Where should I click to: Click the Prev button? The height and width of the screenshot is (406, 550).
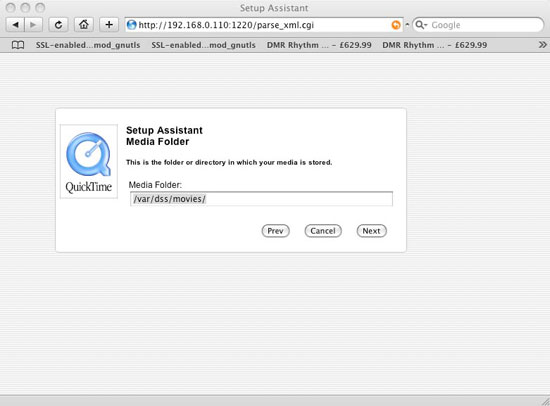(275, 231)
